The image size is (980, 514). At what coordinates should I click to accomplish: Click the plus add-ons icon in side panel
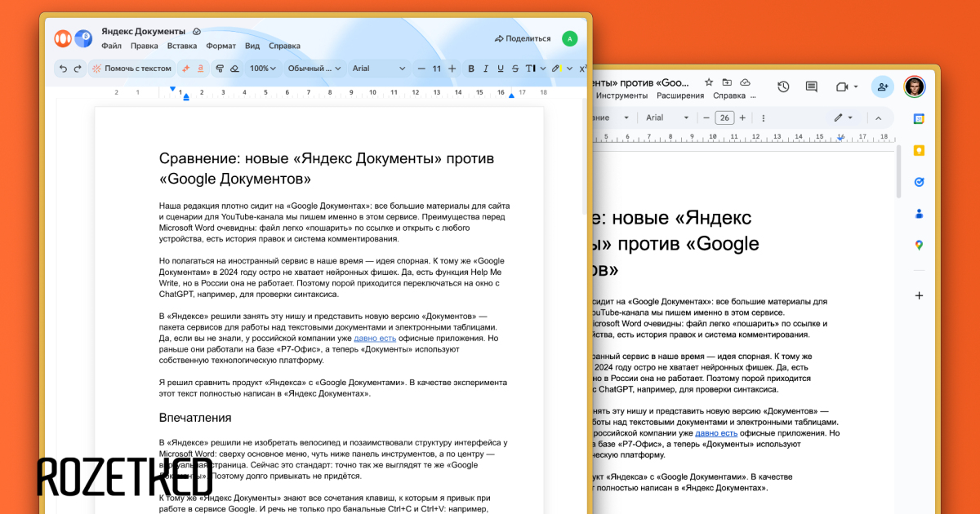(919, 295)
